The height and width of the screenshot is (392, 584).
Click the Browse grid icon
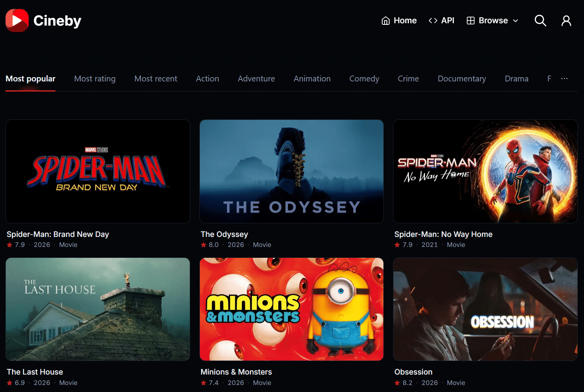[471, 21]
